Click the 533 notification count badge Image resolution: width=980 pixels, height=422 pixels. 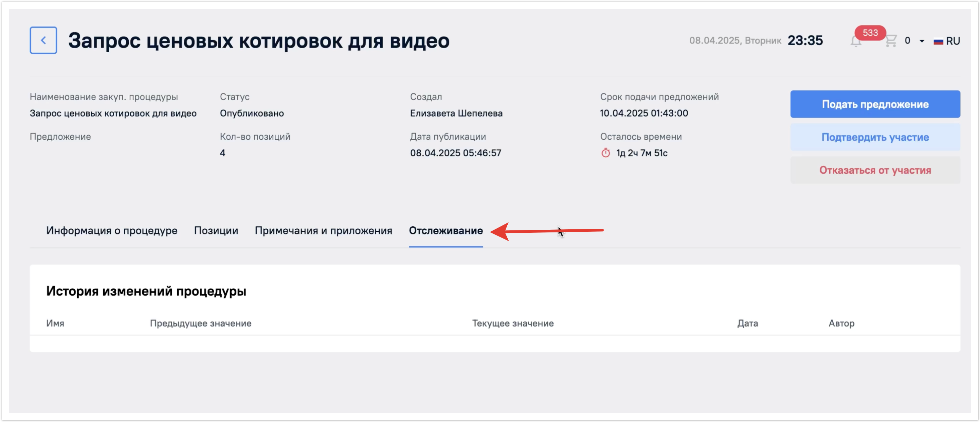[x=870, y=33]
